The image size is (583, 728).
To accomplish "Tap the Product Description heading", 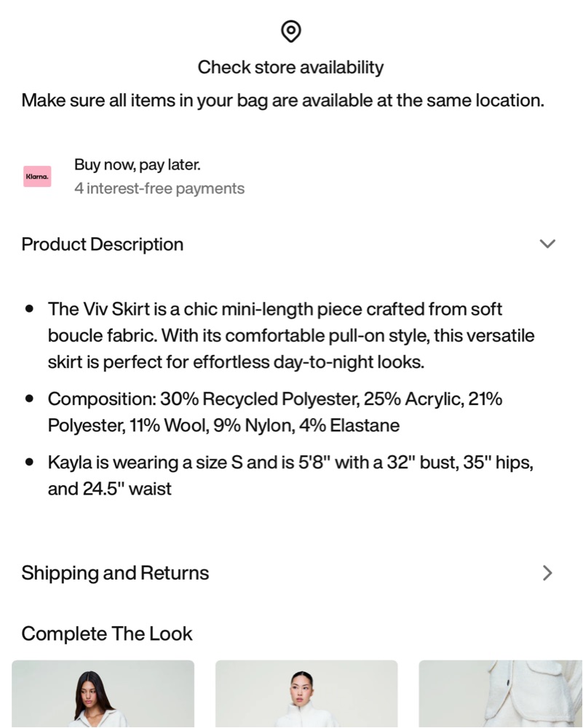I will tap(102, 244).
